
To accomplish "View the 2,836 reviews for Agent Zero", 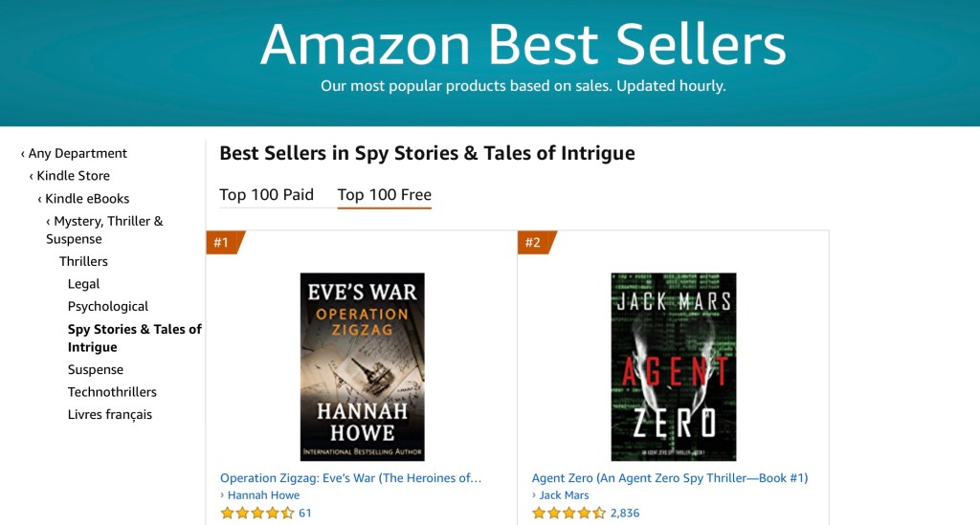I will (x=624, y=514).
